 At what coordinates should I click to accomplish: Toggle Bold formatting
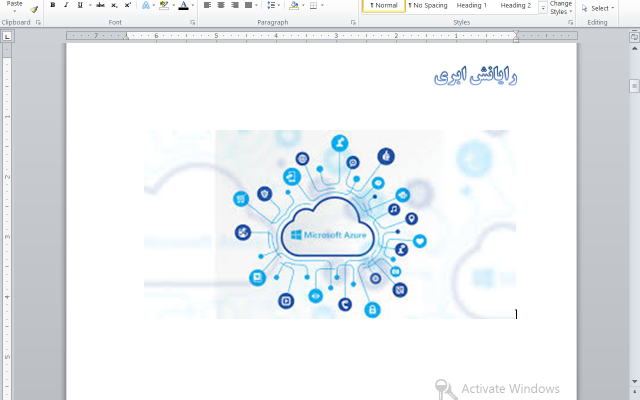tap(53, 5)
